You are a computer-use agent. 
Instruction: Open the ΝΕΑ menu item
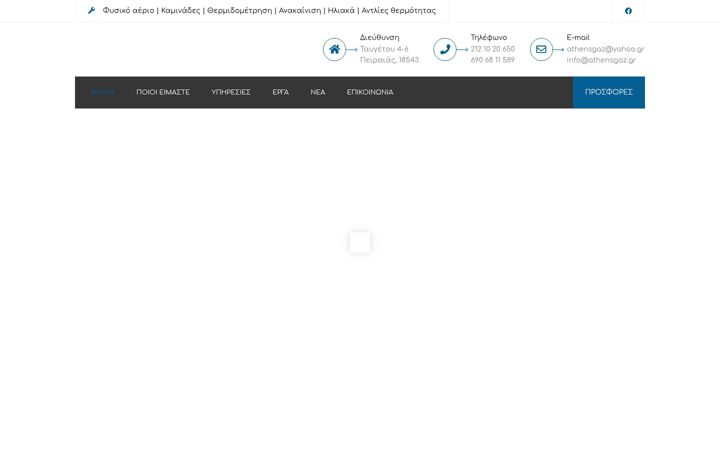[318, 92]
